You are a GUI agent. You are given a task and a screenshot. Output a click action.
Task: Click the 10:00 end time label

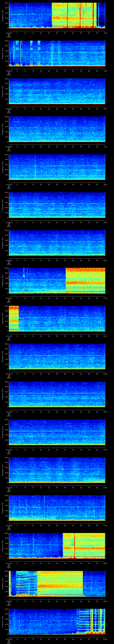coord(105,261)
